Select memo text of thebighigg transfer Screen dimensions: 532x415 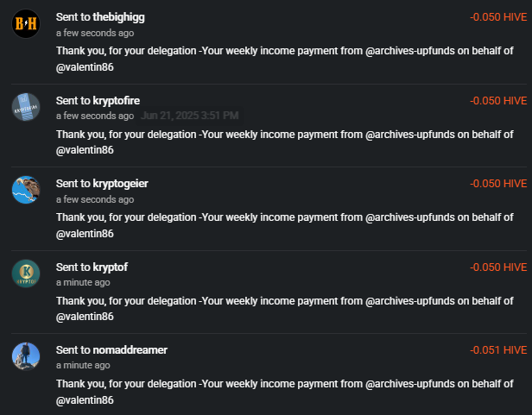pyautogui.click(x=285, y=59)
